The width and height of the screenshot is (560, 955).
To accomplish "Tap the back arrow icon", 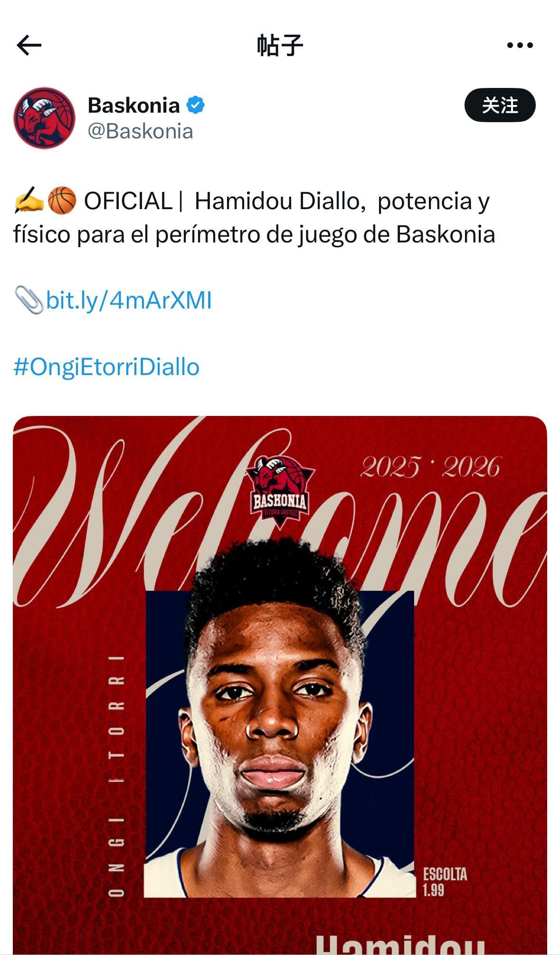I will click(29, 45).
